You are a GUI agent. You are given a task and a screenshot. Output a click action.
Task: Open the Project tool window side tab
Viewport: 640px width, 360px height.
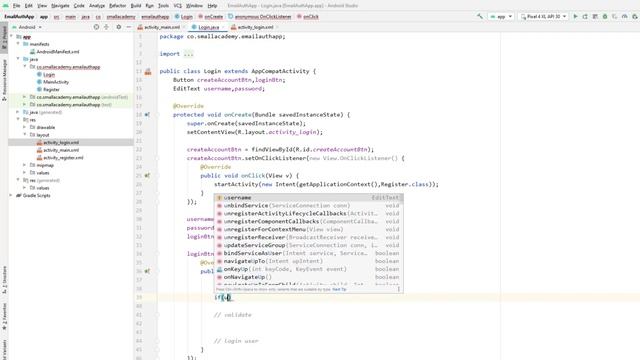(4, 37)
